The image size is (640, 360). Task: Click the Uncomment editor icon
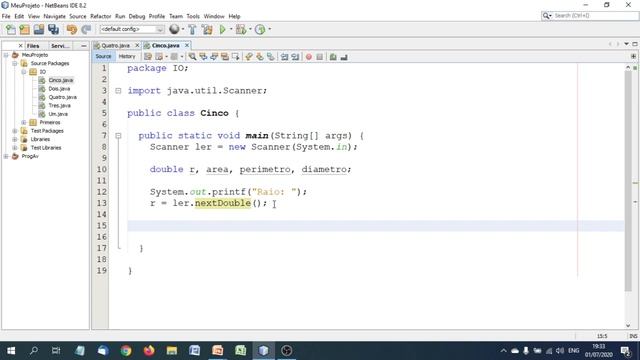point(344,57)
